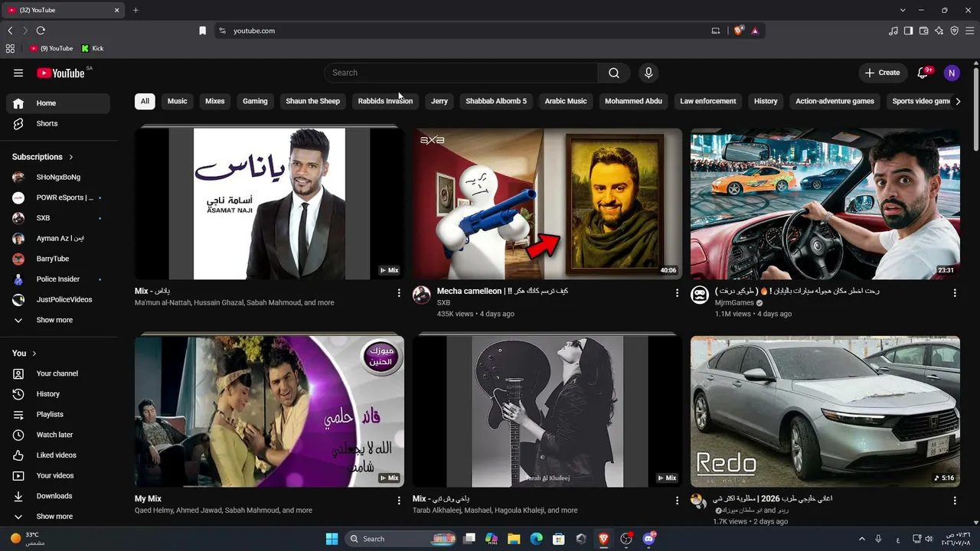
Task: Start voice search with the microphone
Action: (648, 73)
